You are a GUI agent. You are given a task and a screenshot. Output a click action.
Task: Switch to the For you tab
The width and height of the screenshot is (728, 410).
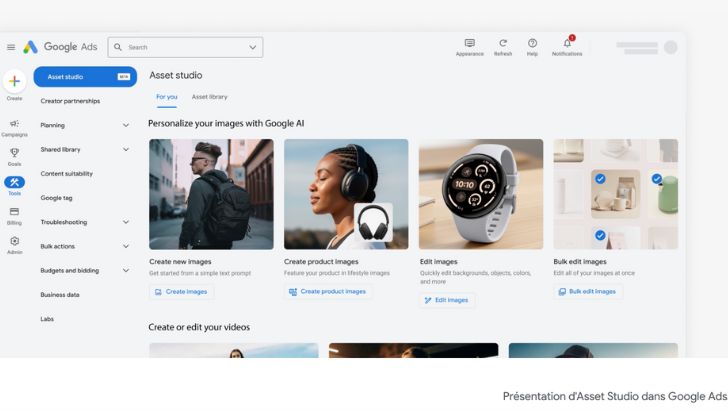pyautogui.click(x=167, y=97)
